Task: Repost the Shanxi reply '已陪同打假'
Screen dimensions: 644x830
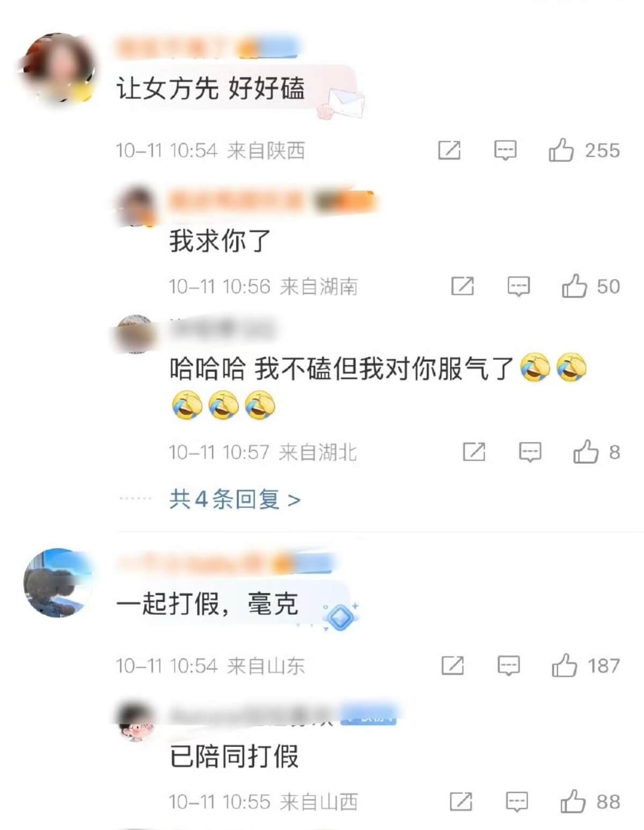Action: click(461, 802)
